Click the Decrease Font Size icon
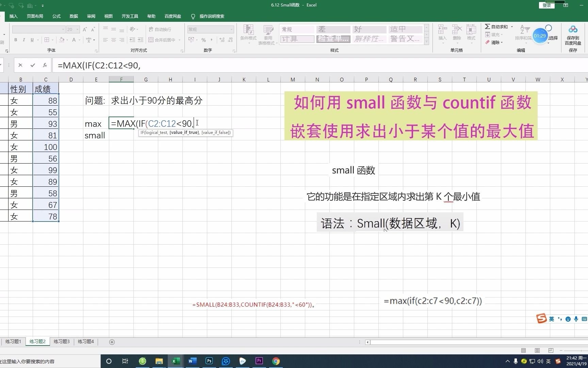Screen dimensions: 588x368 coord(93,29)
